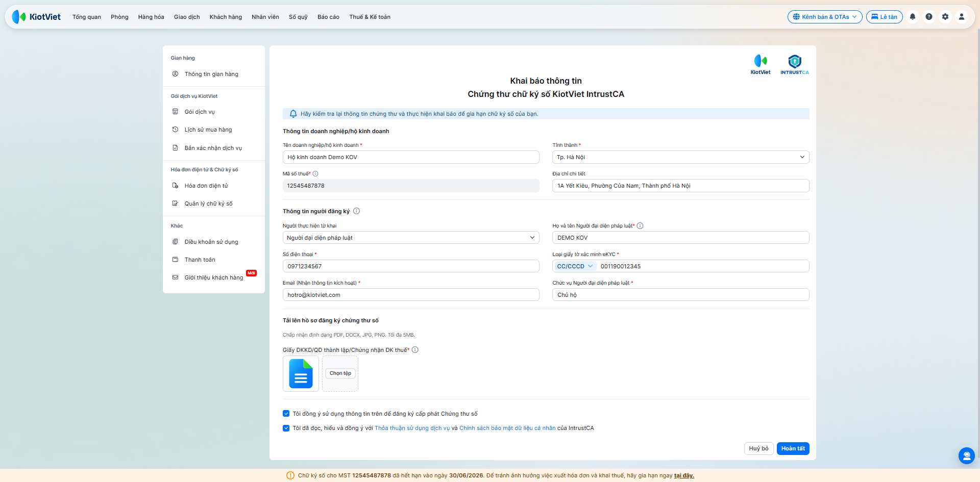
Task: Open the Tỉnh thành dropdown showing Tp. Hà Nội
Action: click(x=680, y=157)
